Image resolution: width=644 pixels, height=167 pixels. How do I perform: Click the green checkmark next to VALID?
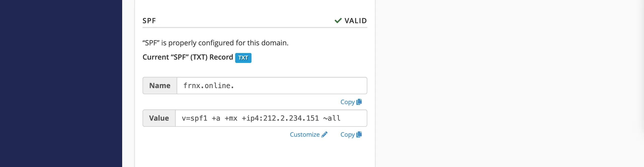(338, 20)
